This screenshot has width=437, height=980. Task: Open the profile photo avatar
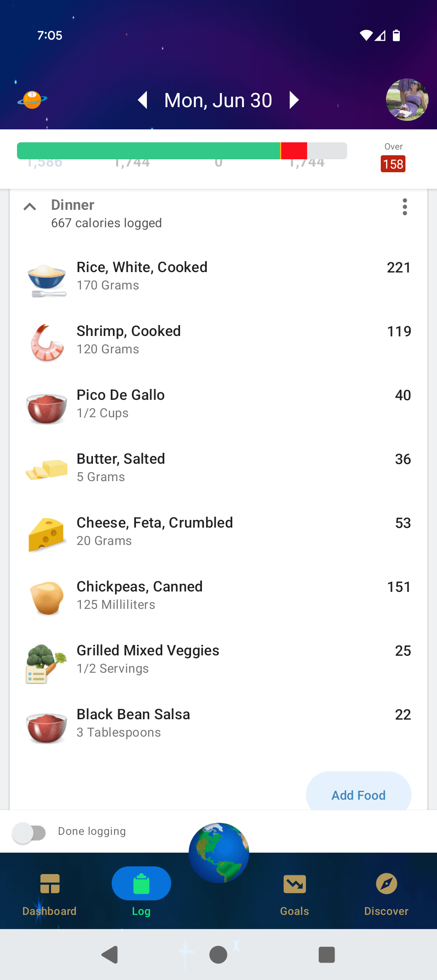click(x=407, y=99)
